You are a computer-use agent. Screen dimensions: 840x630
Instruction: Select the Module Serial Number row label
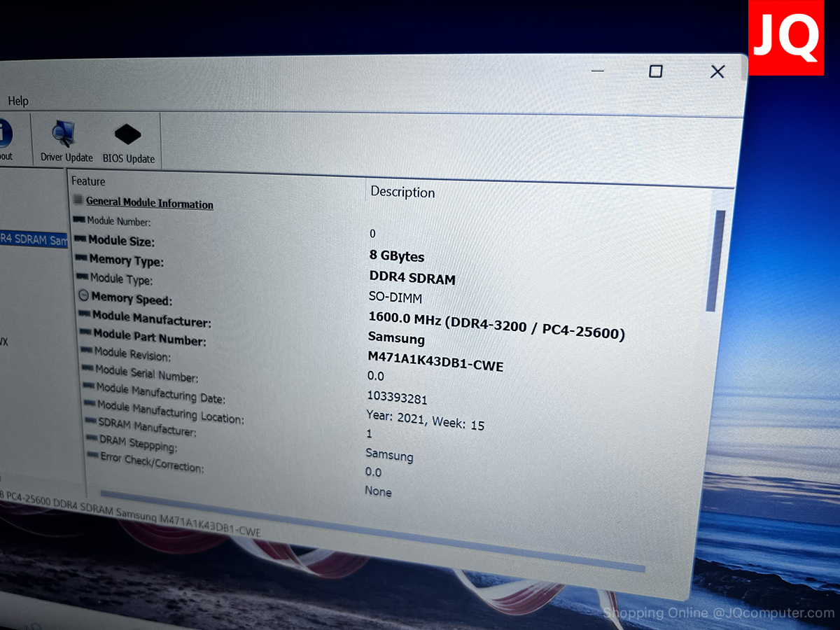click(x=147, y=374)
